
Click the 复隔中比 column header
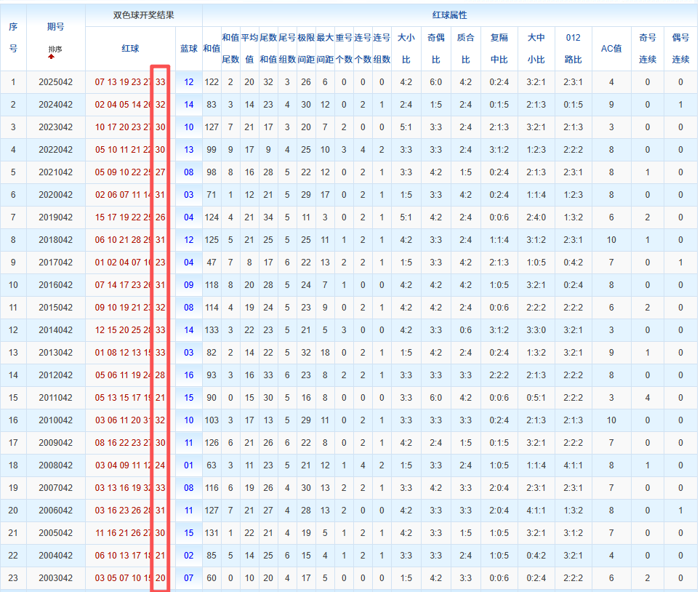(499, 48)
